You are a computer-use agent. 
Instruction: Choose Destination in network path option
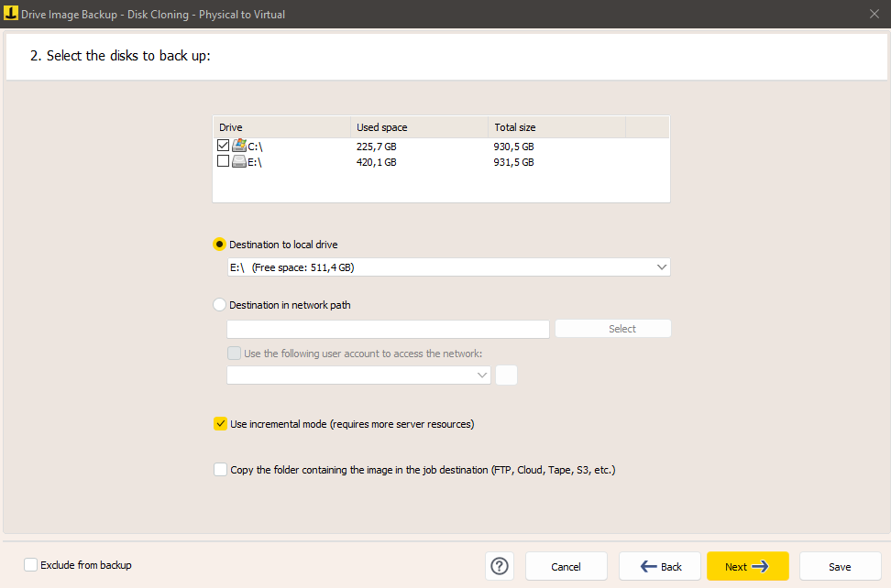point(219,305)
